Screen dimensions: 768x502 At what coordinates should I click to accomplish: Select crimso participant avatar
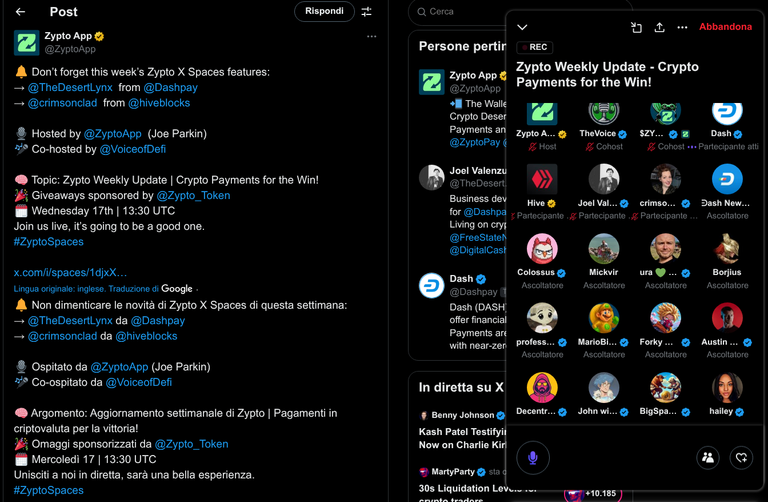665,179
